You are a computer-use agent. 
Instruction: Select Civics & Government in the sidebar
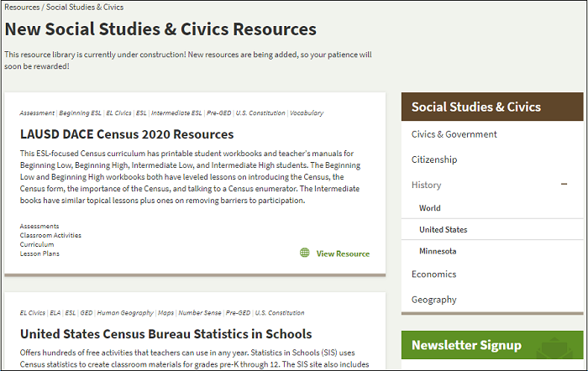(x=454, y=134)
